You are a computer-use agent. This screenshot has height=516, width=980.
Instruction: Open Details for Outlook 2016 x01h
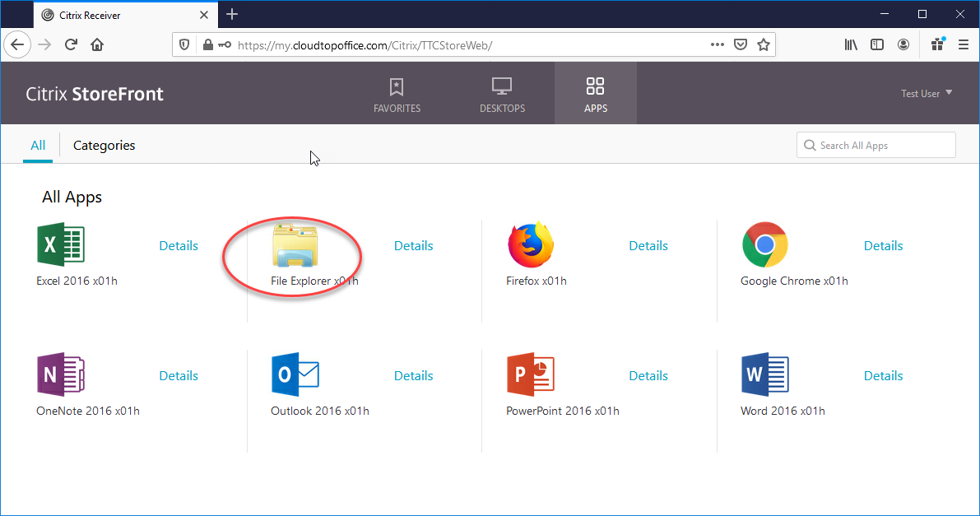click(413, 376)
